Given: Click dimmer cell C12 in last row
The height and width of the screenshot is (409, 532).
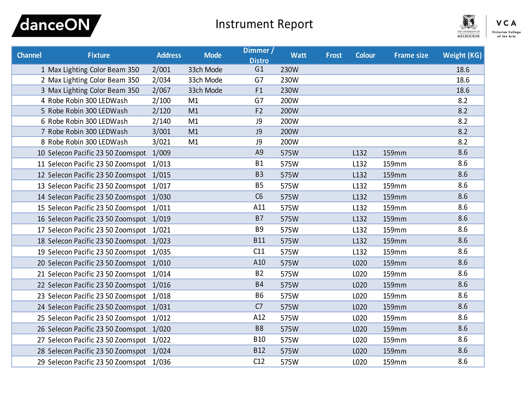Looking at the screenshot, I should 259,361.
